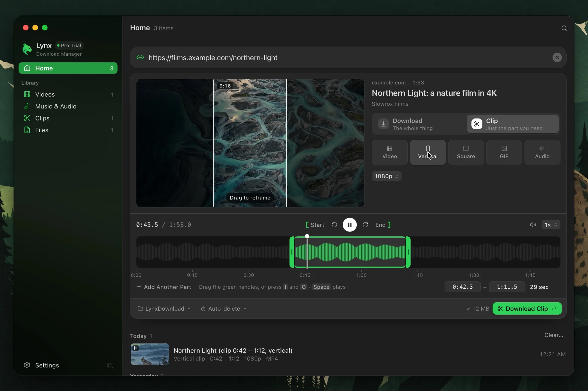The image size is (588, 391).
Task: Click the 1:00 timeline tick label
Action: click(x=361, y=275)
